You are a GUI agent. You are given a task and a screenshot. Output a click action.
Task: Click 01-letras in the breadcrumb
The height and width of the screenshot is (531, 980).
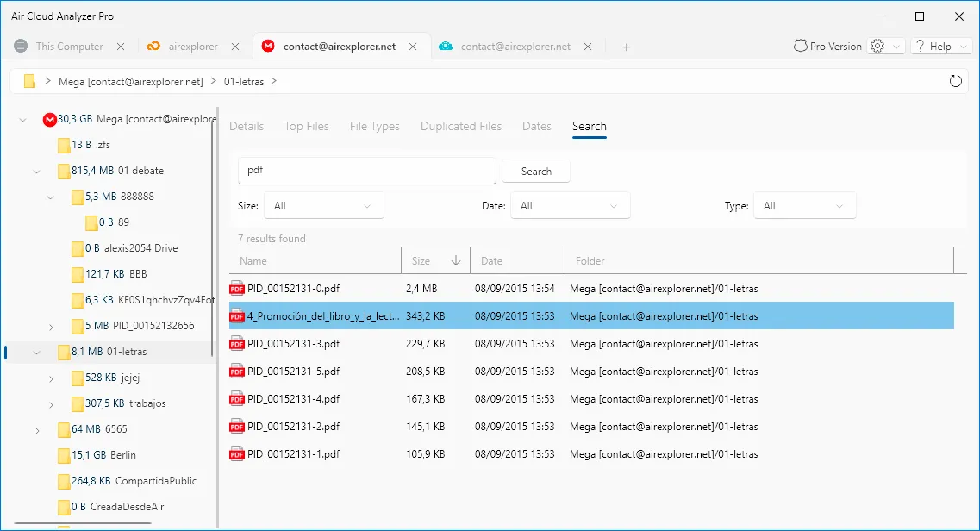244,81
